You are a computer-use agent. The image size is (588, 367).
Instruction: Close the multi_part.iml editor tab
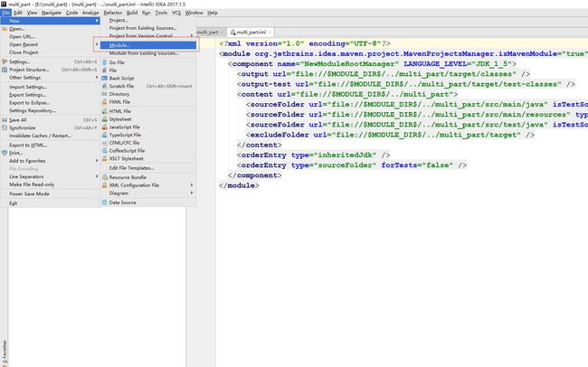click(270, 33)
